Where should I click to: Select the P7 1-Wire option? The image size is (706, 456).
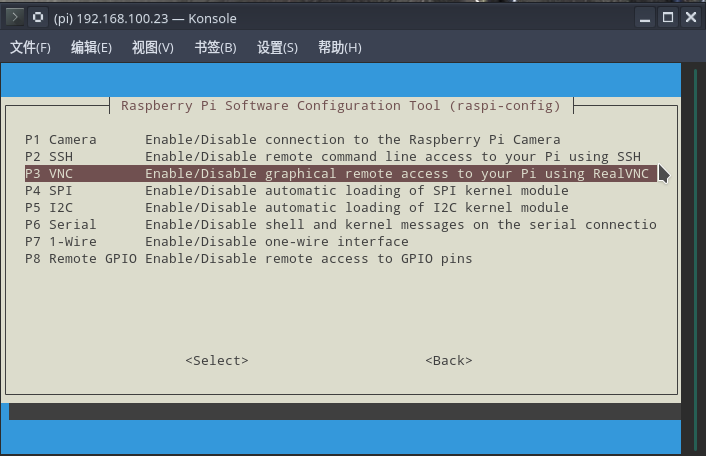(x=341, y=242)
